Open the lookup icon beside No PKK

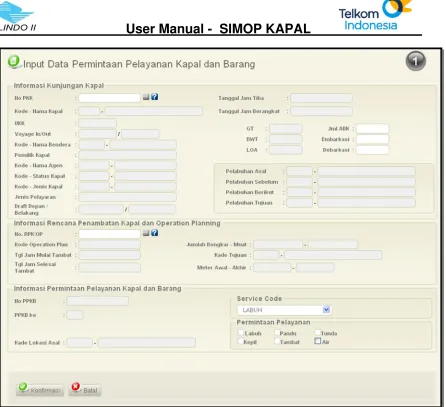pos(146,97)
